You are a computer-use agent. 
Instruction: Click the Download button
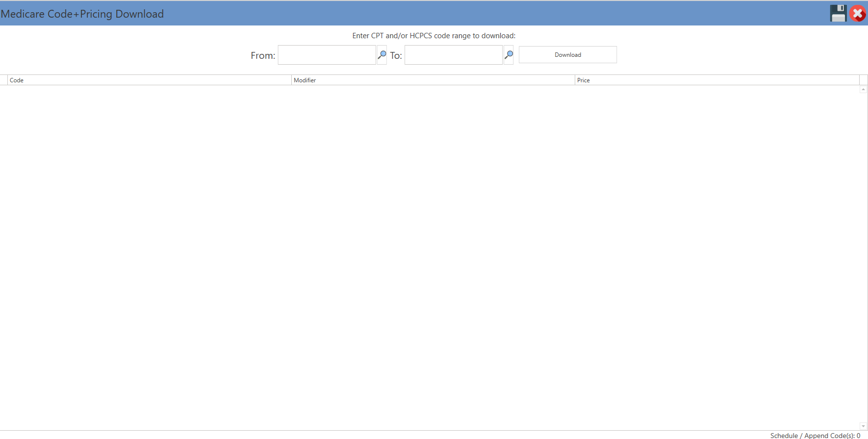pyautogui.click(x=568, y=55)
